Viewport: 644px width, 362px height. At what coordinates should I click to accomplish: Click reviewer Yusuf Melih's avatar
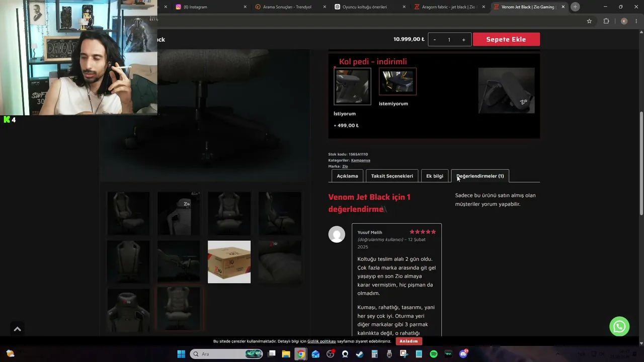point(337,234)
